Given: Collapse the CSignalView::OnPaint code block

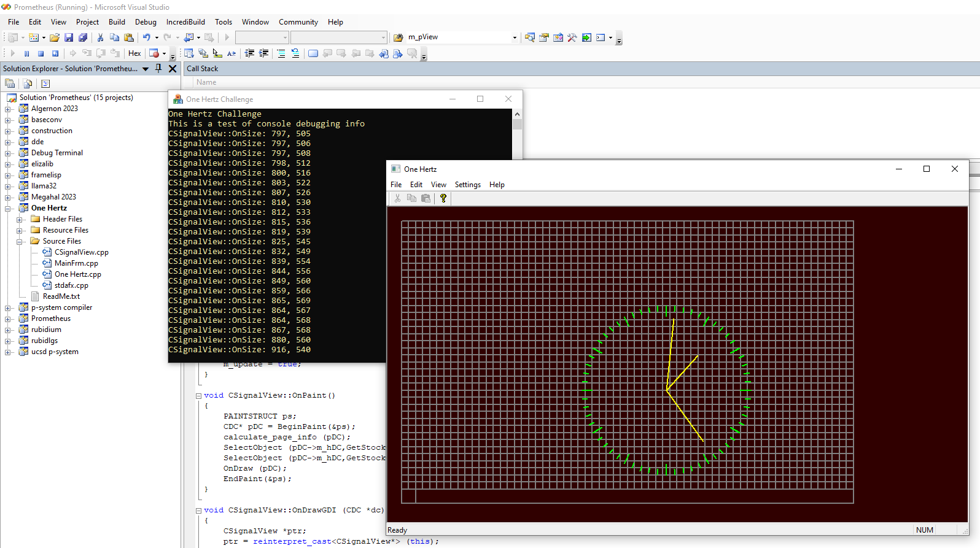Looking at the screenshot, I should [x=199, y=396].
